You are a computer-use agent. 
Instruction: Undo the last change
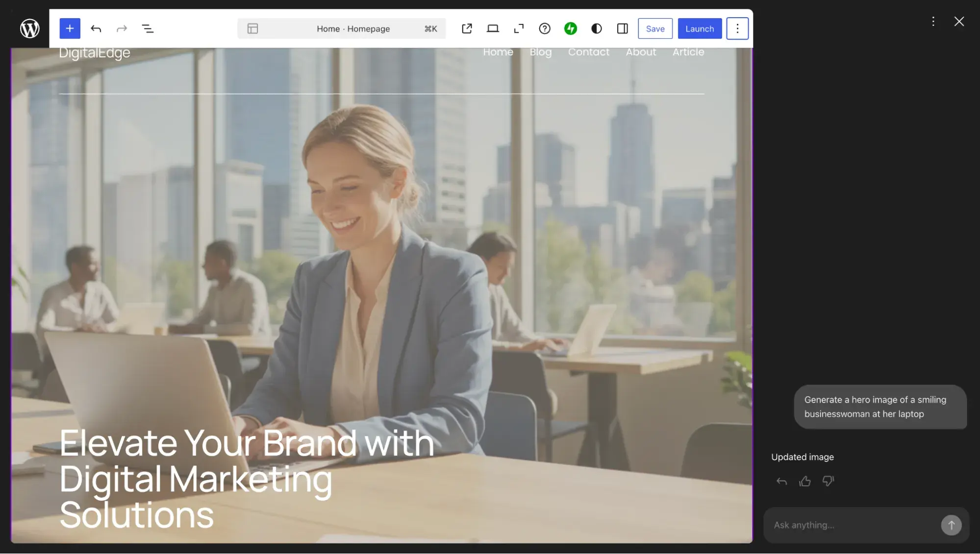click(97, 28)
